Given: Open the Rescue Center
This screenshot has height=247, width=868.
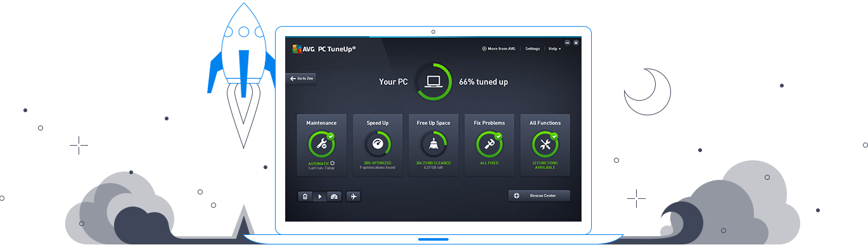Looking at the screenshot, I should (x=539, y=196).
